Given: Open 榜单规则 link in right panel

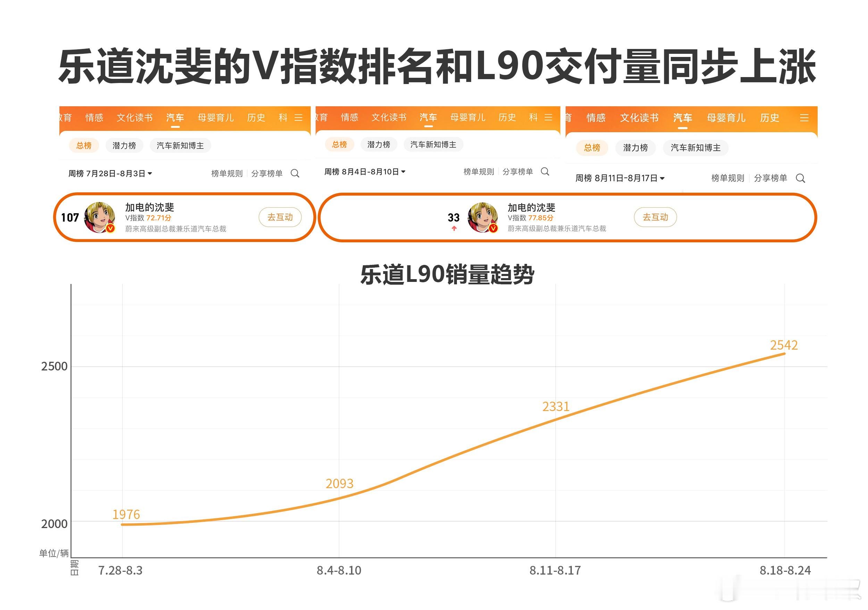Looking at the screenshot, I should [728, 178].
